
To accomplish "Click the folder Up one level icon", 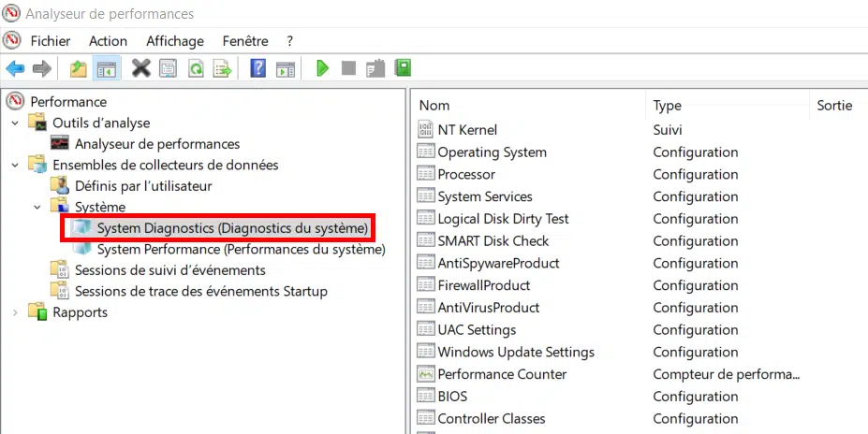I will 79,68.
